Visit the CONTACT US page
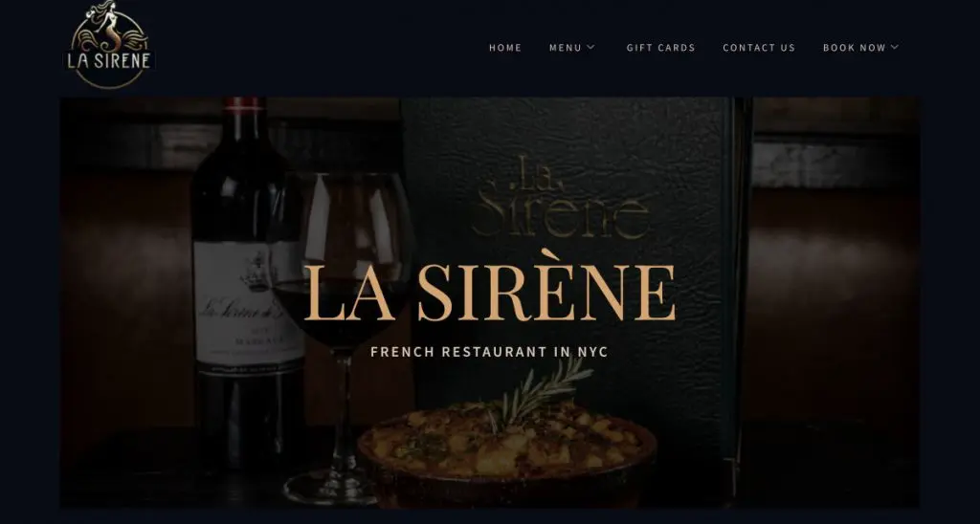 pos(759,48)
